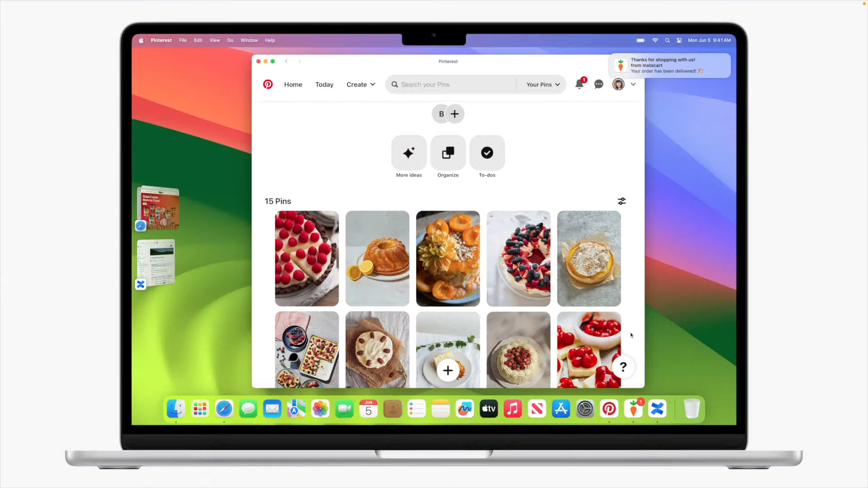Click the To-dos checkmark icon

pyautogui.click(x=487, y=153)
